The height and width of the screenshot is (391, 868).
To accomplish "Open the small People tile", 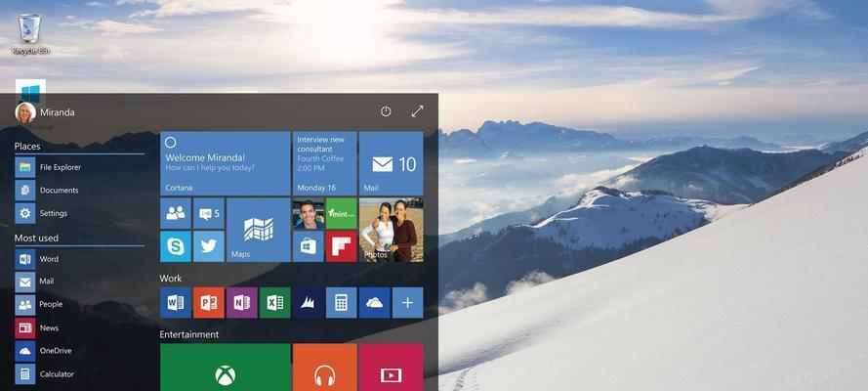I will (176, 213).
